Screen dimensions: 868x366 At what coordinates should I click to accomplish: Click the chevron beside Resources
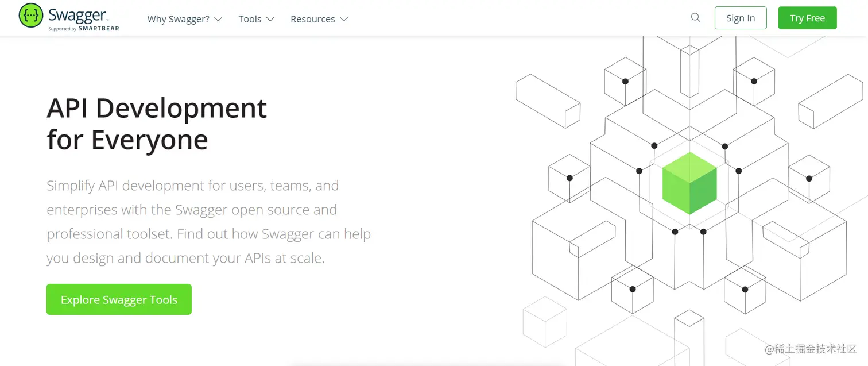click(344, 19)
